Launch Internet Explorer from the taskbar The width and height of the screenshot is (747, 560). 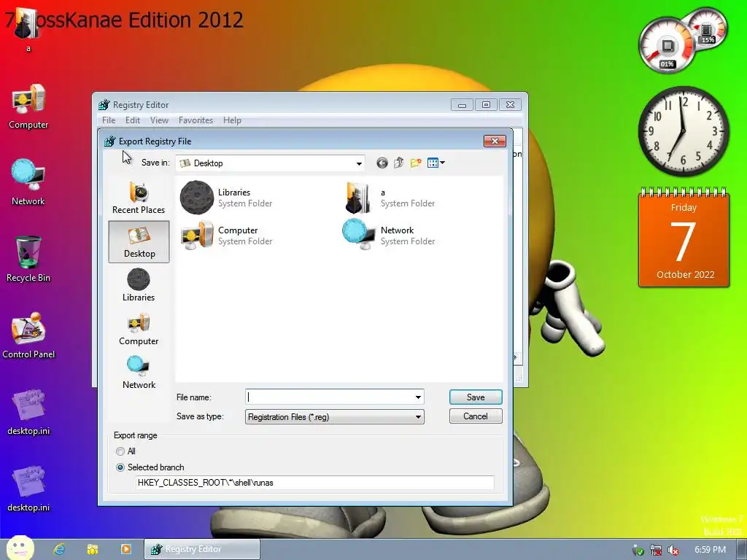59,549
